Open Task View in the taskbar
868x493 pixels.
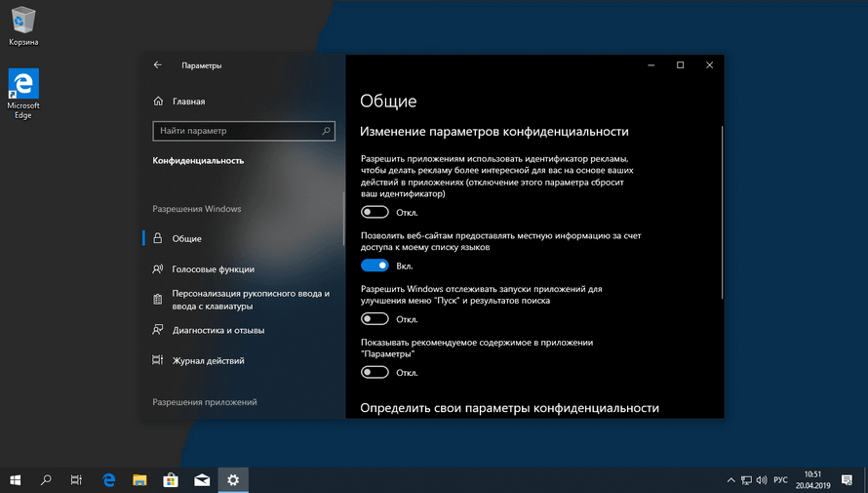click(76, 479)
